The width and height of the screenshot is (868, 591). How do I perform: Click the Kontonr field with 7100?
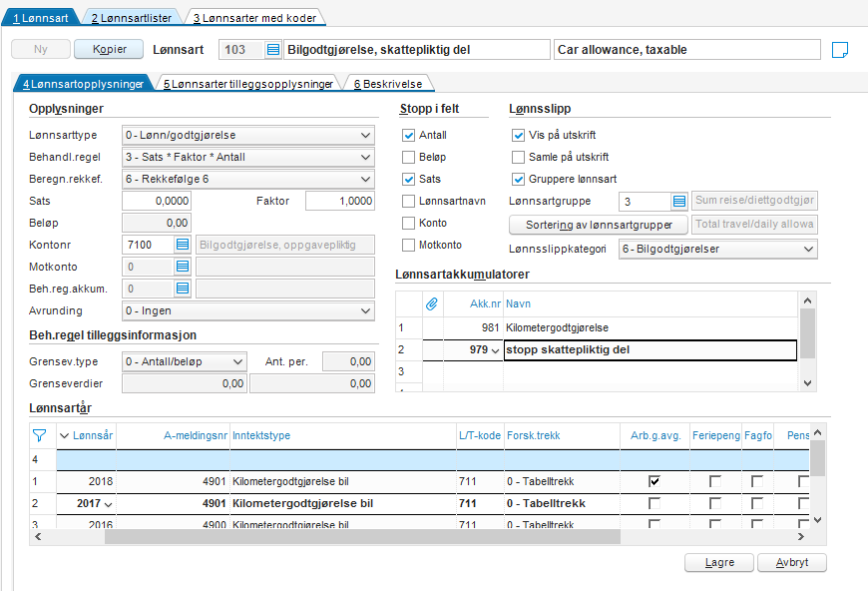149,245
